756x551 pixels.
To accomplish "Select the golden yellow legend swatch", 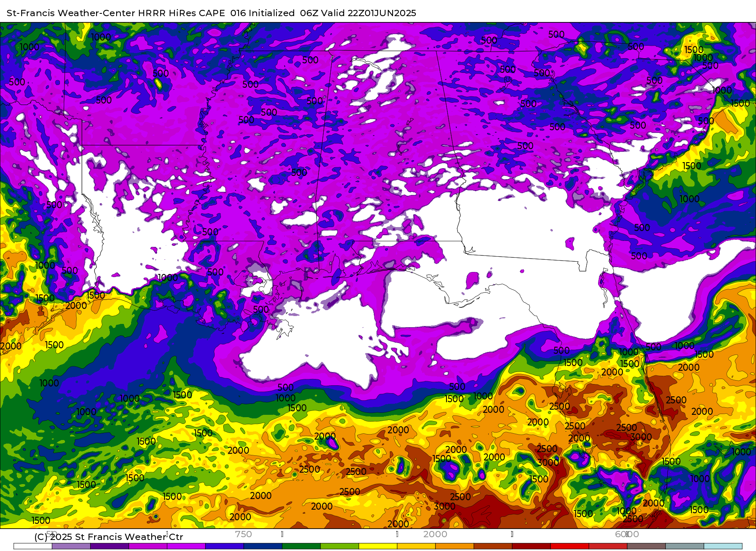I will click(x=417, y=546).
